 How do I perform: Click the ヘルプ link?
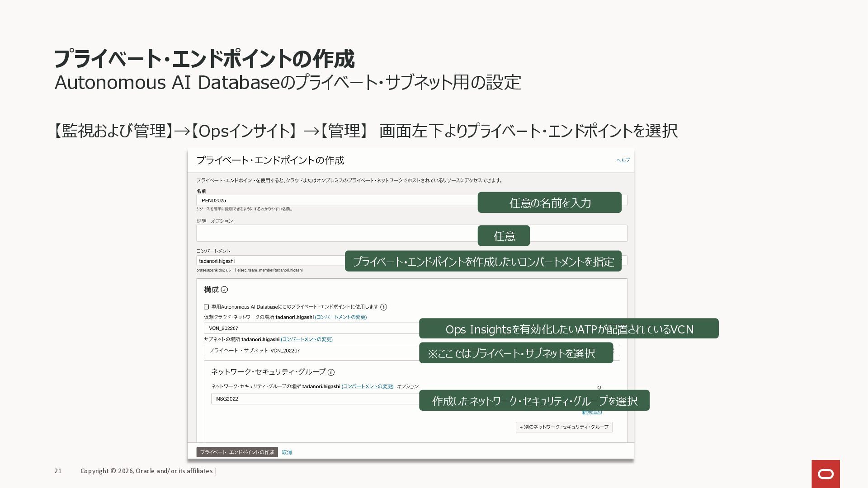(x=623, y=160)
